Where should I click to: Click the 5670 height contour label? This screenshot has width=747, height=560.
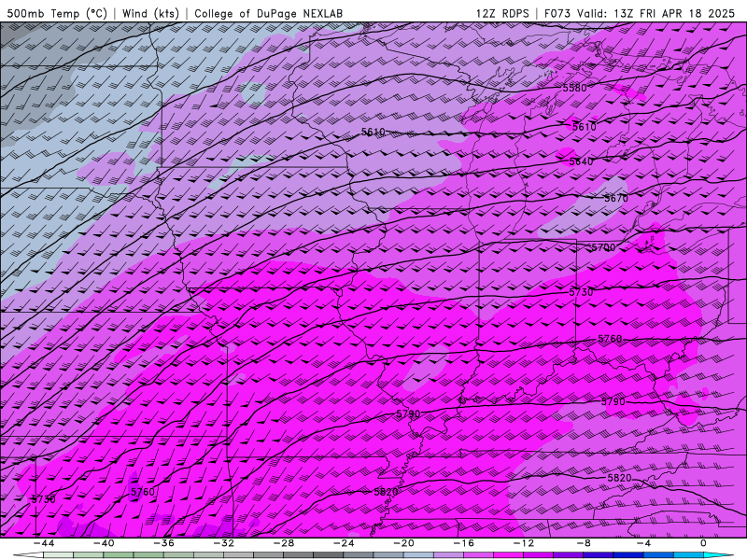[616, 198]
